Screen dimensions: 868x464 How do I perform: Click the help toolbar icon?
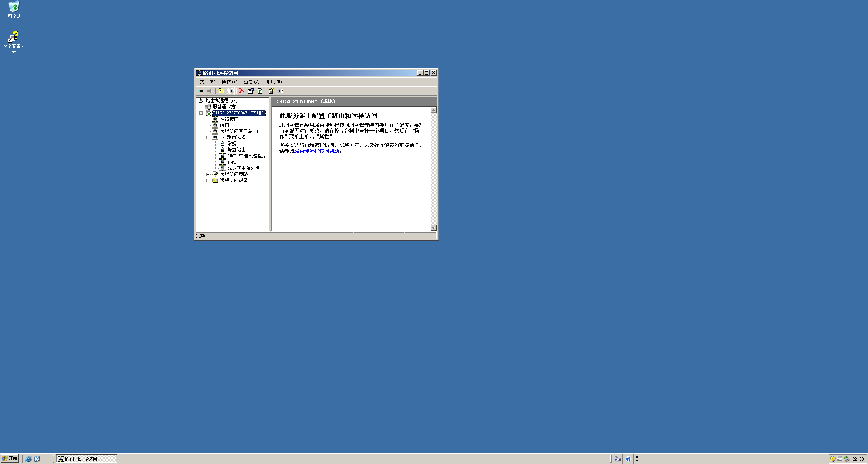[271, 91]
